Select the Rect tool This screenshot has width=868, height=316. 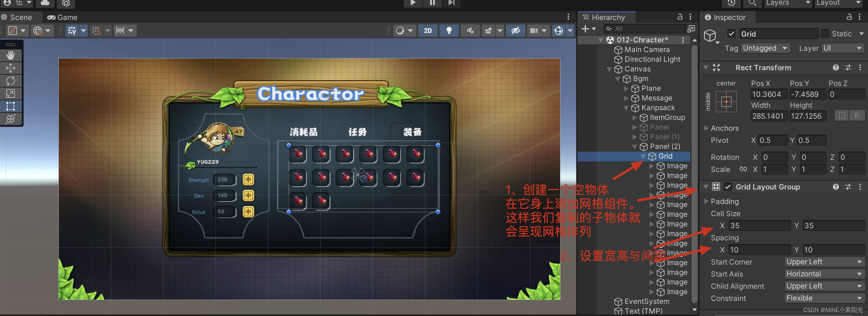click(11, 107)
